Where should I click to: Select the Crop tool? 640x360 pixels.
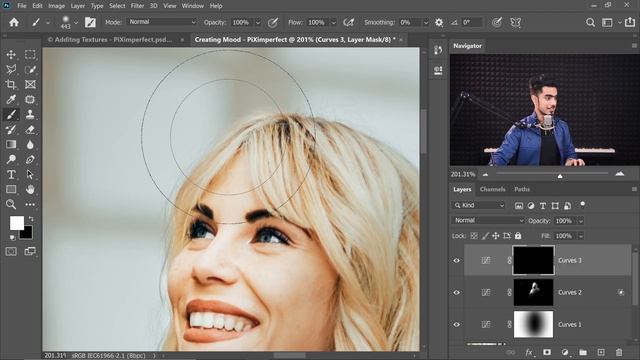point(11,84)
